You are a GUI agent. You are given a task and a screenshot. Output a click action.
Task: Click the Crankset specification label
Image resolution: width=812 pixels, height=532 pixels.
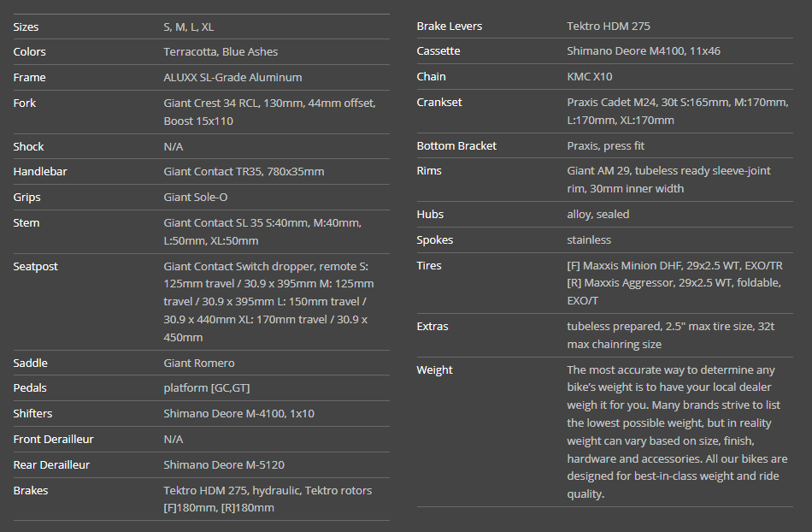pyautogui.click(x=439, y=103)
